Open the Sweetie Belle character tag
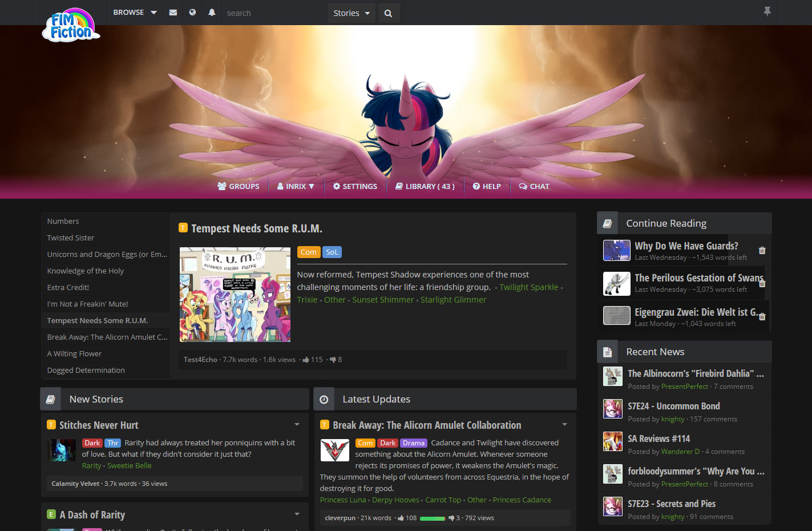The height and width of the screenshot is (531, 812). pyautogui.click(x=130, y=465)
